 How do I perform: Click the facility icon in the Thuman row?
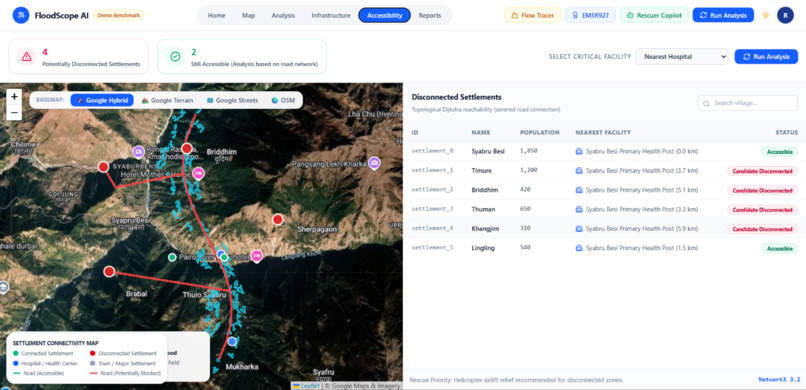(x=579, y=209)
